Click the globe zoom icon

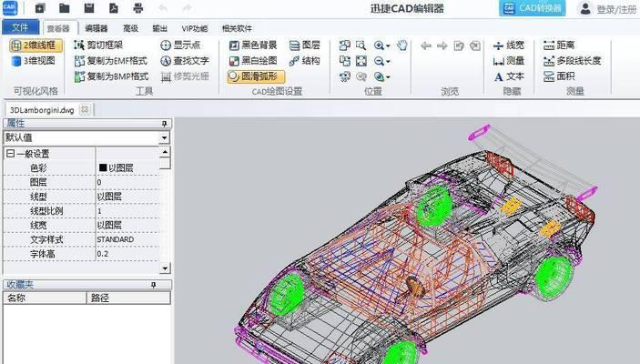(379, 76)
